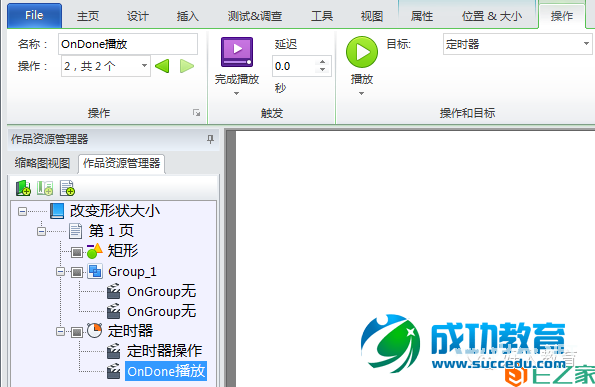The width and height of the screenshot is (595, 387).
Task: Open the File menu tab
Action: (34, 15)
